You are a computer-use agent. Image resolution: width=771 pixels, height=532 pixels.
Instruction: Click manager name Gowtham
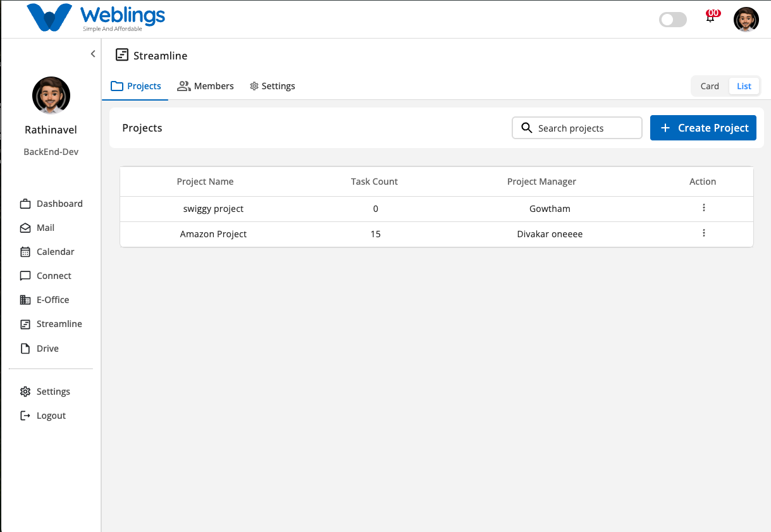(550, 209)
